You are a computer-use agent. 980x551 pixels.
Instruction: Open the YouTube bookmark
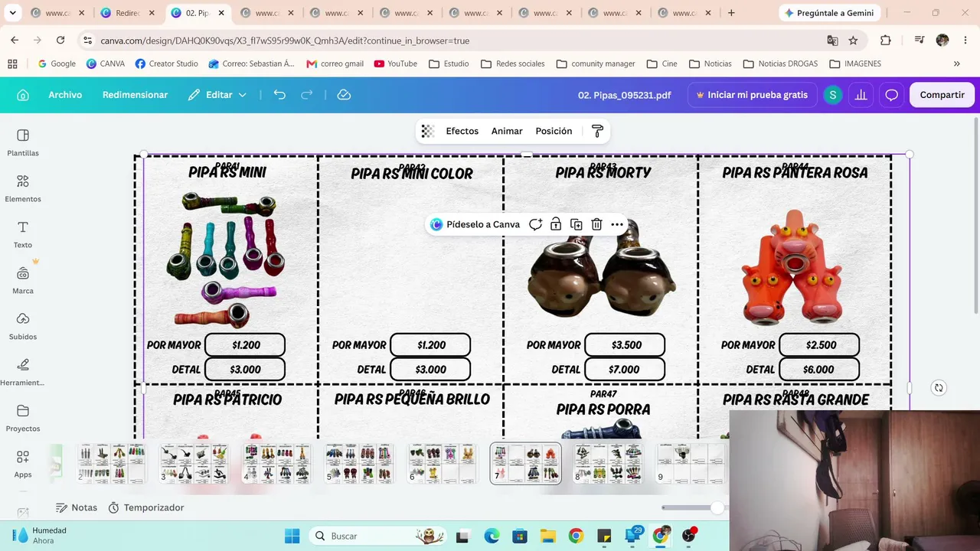[396, 64]
